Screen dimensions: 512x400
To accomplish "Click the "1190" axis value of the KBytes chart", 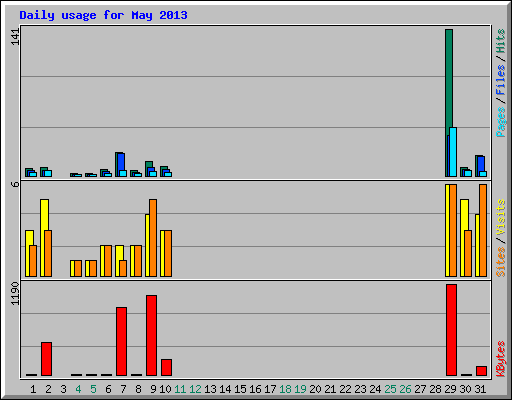I will coord(15,293).
